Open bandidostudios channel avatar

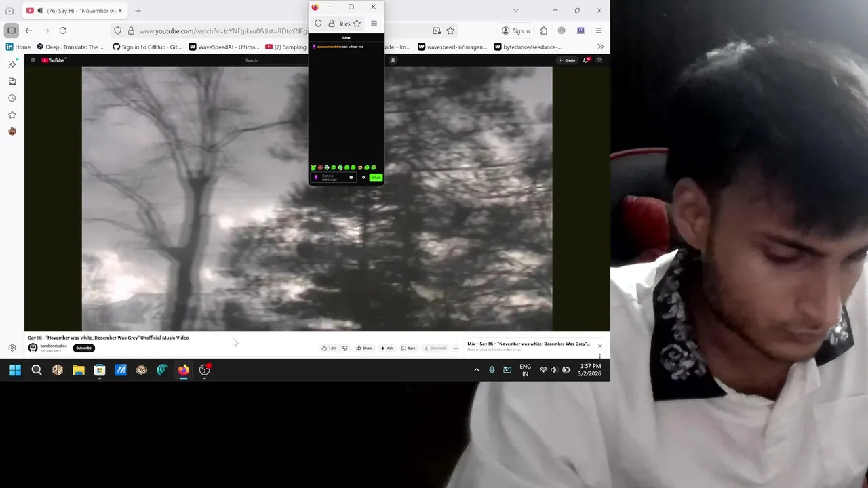[33, 348]
